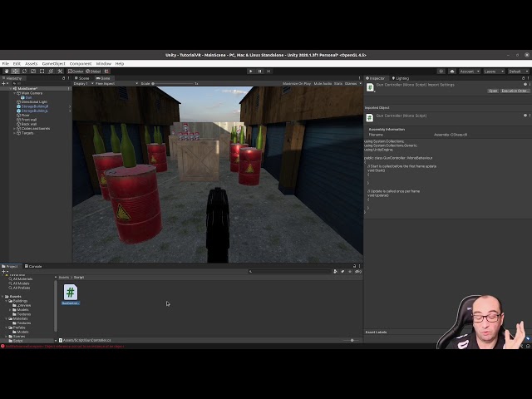
Task: Toggle Mute Audio in Game view
Action: click(323, 83)
